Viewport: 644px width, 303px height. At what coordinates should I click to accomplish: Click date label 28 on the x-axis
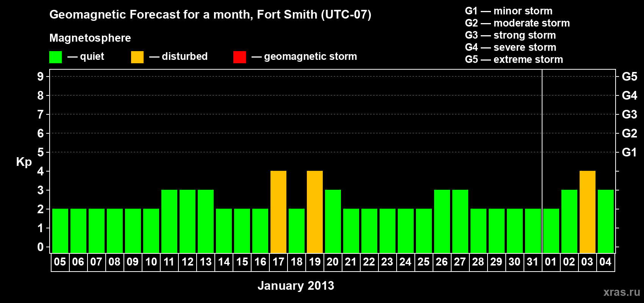coord(478,262)
